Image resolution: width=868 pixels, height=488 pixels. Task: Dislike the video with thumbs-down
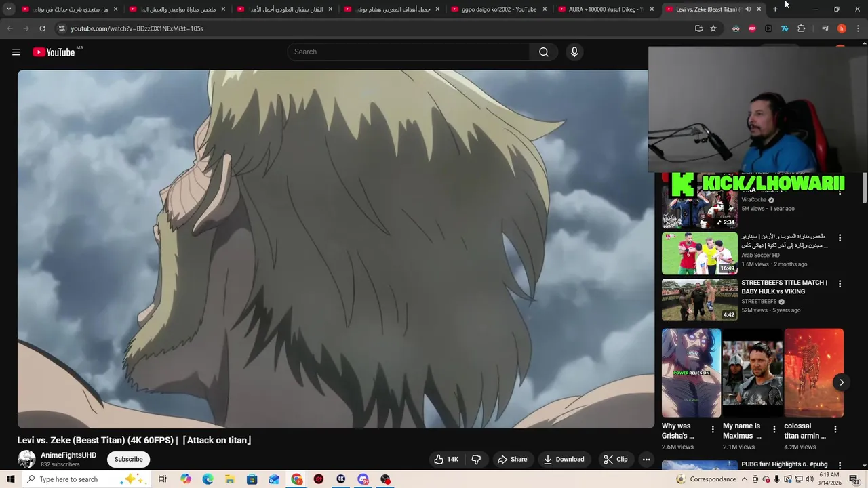pyautogui.click(x=476, y=460)
